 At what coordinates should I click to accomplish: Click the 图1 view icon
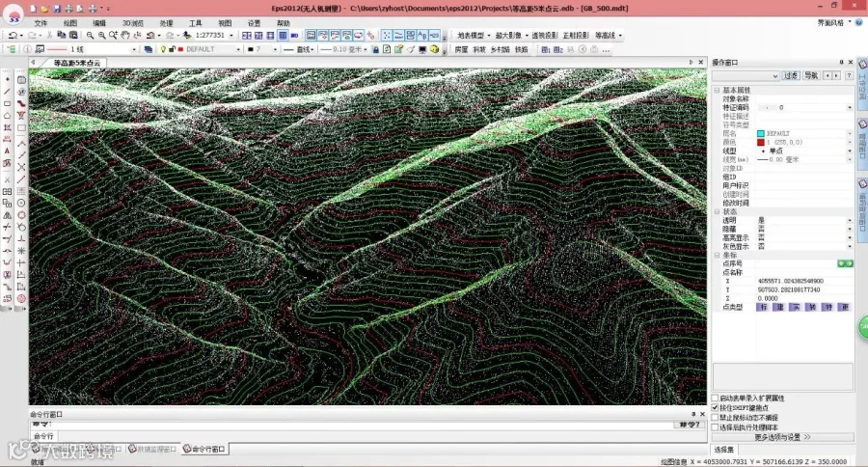point(546,49)
